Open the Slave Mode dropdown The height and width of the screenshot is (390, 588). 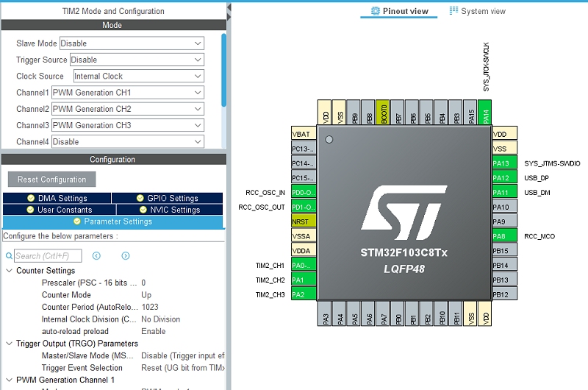(131, 43)
